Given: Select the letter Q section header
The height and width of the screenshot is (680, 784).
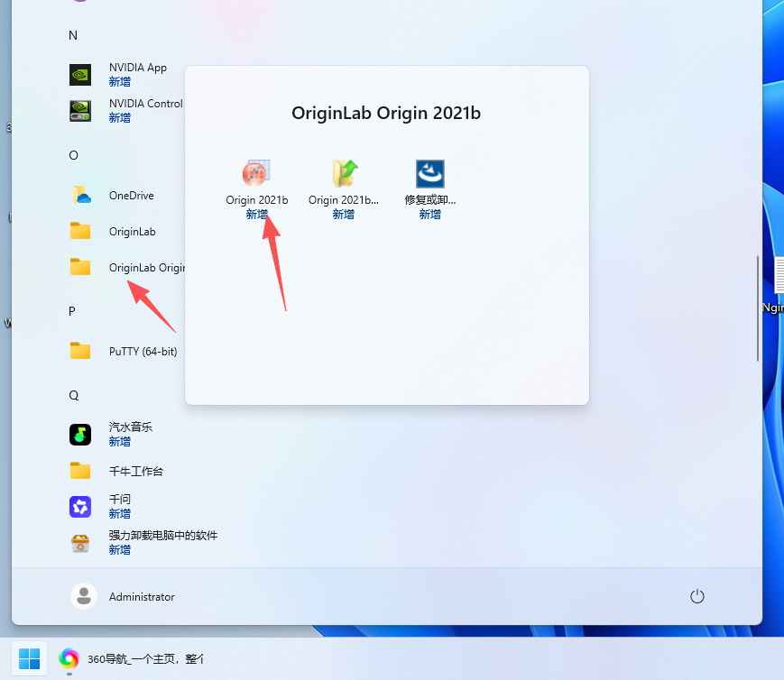Looking at the screenshot, I should tap(72, 394).
